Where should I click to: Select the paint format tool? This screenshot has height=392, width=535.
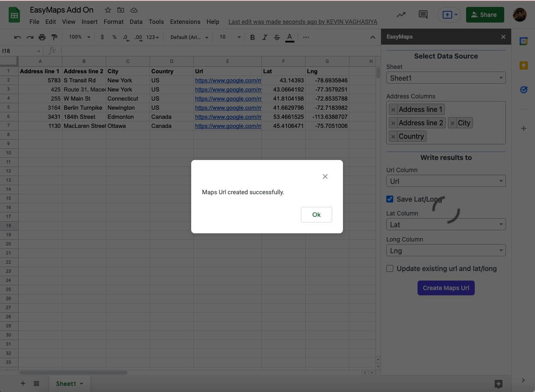click(54, 37)
